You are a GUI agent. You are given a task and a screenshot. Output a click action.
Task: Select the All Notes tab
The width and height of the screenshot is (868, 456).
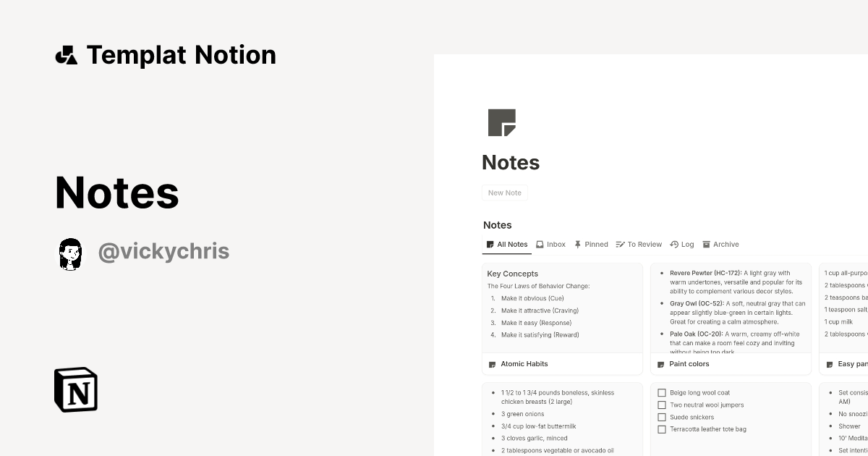tap(506, 244)
